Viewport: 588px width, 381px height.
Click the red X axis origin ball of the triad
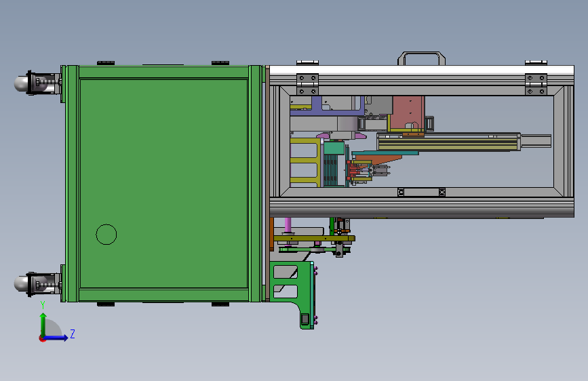pyautogui.click(x=42, y=338)
